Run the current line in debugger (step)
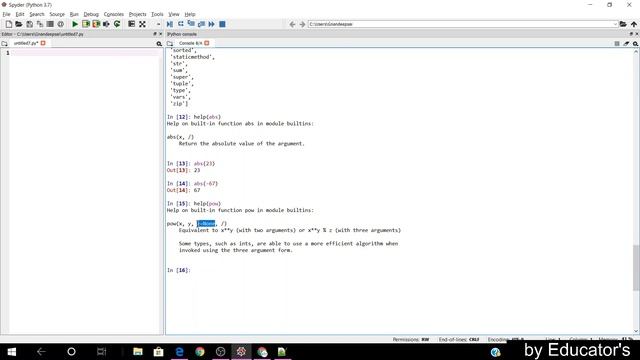This screenshot has width=640, height=360. click(180, 24)
